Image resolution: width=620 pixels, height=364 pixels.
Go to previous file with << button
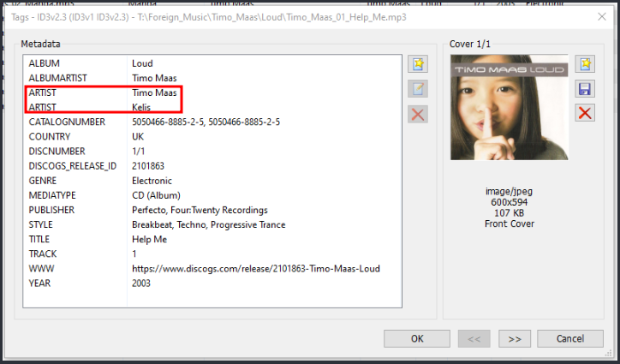point(474,338)
